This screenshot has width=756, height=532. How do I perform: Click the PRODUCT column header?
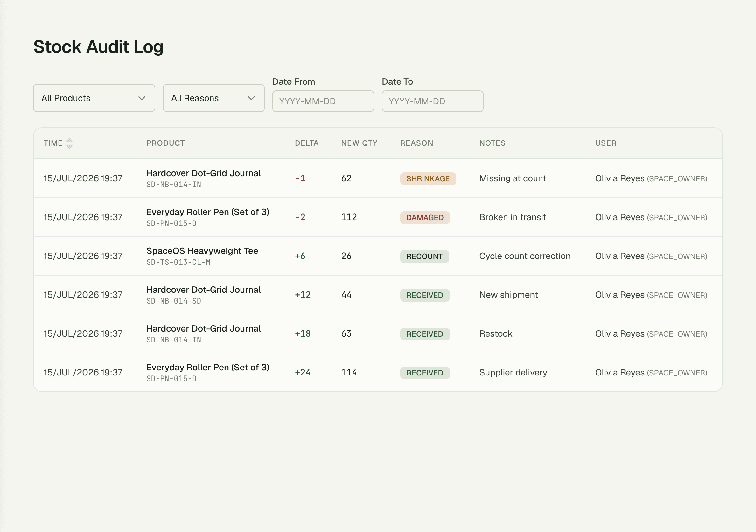166,143
